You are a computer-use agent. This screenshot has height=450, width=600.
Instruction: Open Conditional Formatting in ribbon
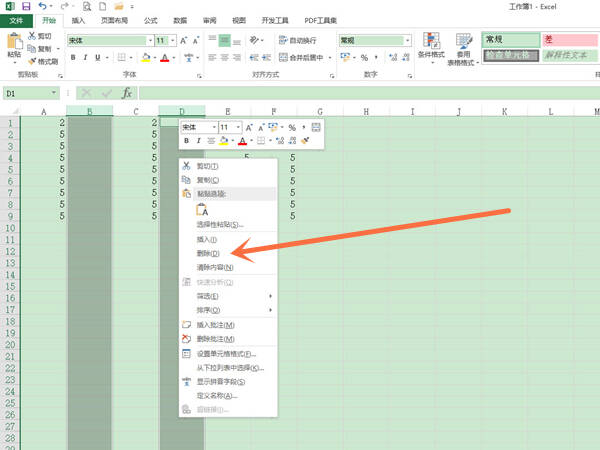(x=431, y=48)
